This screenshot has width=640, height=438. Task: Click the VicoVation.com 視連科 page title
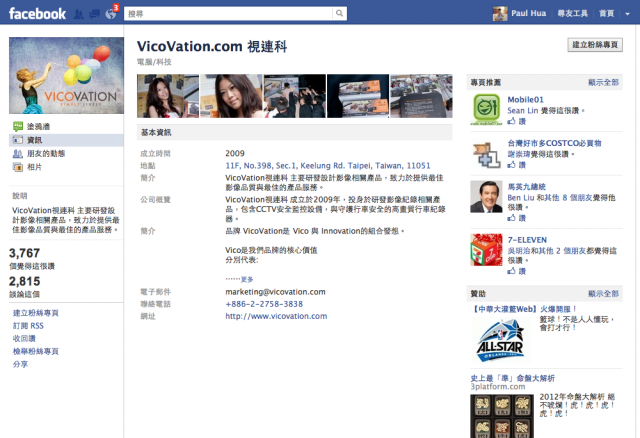coord(212,47)
